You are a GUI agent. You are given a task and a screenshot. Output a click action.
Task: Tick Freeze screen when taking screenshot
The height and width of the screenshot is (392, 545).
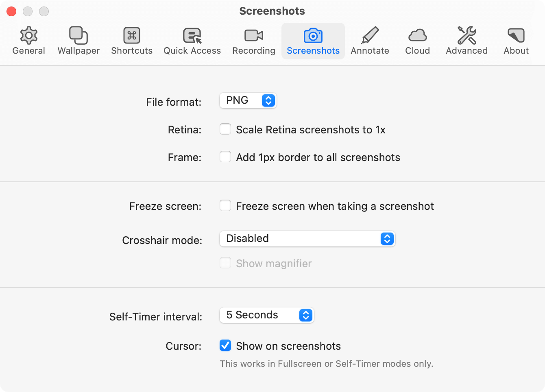pos(225,206)
